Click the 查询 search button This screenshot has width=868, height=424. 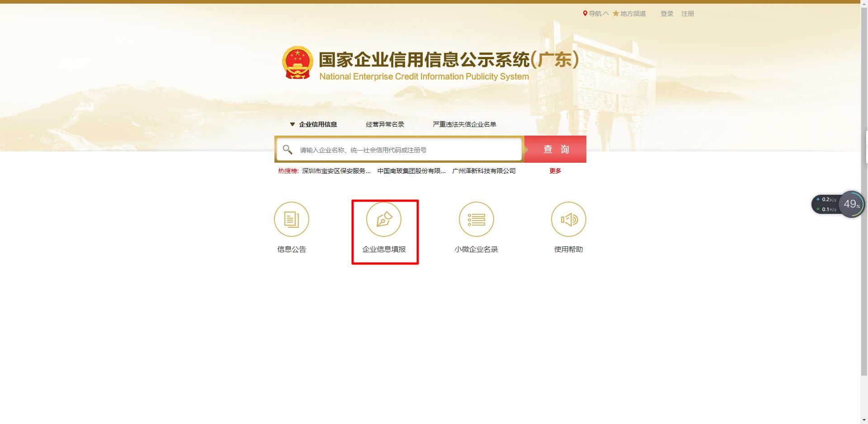[x=555, y=149]
